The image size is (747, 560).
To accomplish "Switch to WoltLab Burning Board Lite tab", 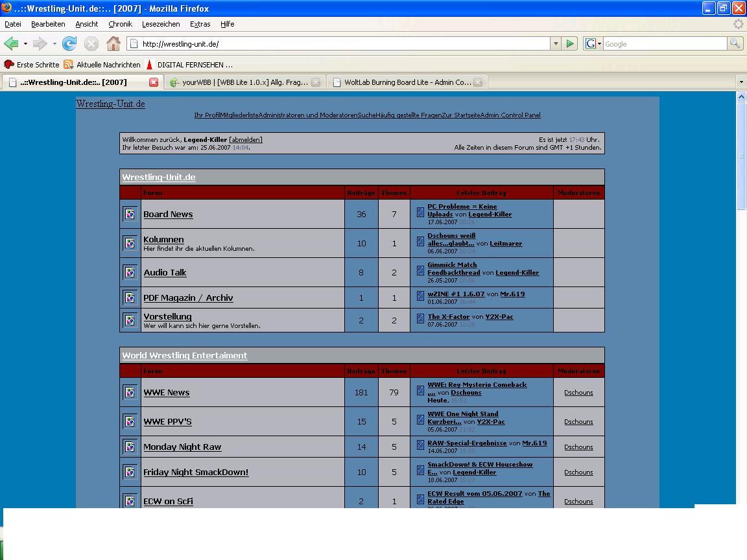I will 407,82.
